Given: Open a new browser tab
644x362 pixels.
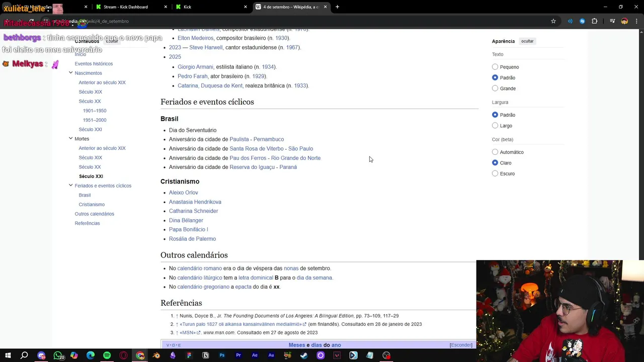Looking at the screenshot, I should [x=337, y=7].
